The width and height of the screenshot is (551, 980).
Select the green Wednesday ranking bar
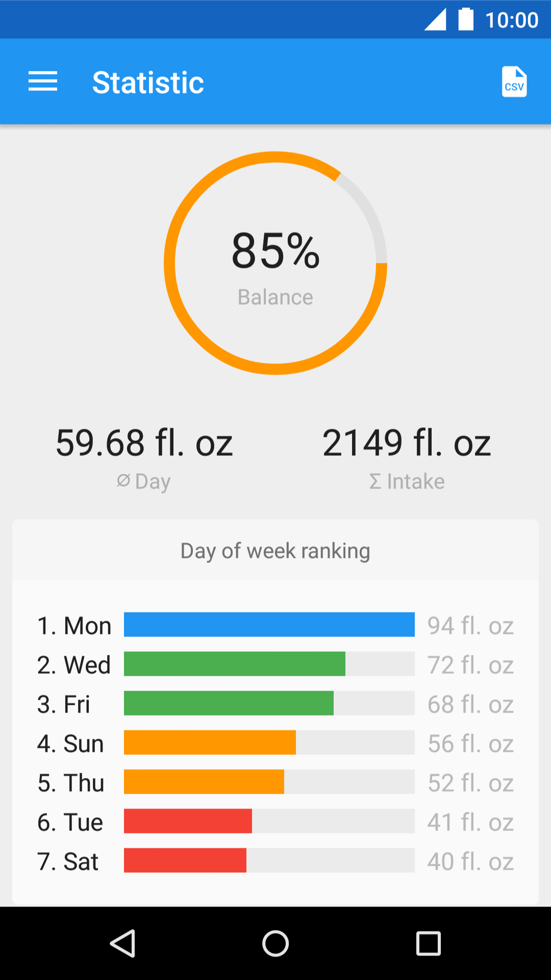click(x=235, y=664)
